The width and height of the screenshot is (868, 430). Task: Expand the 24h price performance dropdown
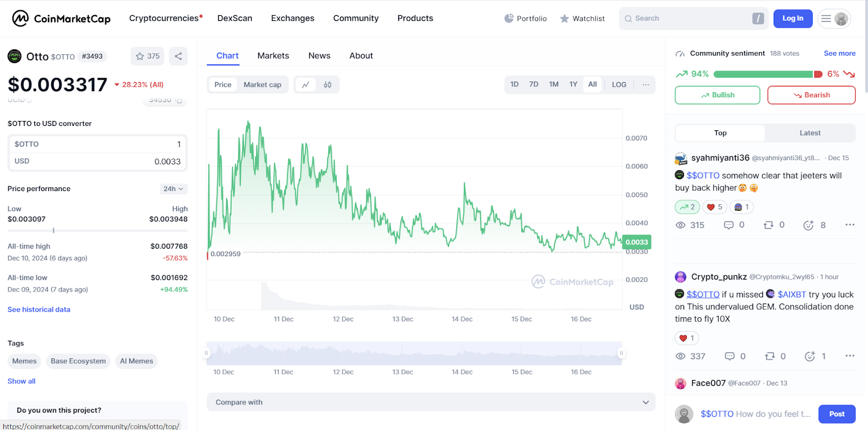point(174,189)
